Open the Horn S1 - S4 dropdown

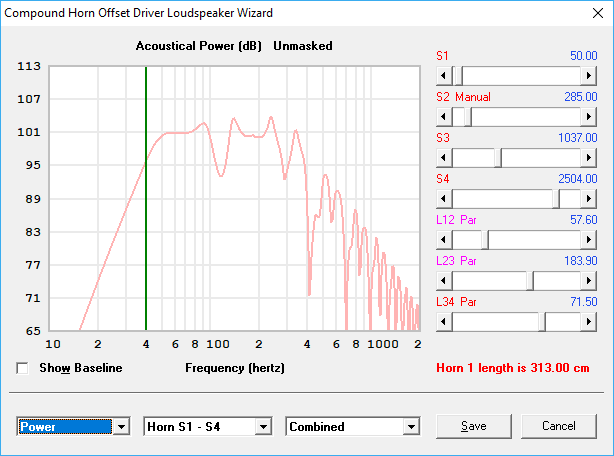click(264, 427)
